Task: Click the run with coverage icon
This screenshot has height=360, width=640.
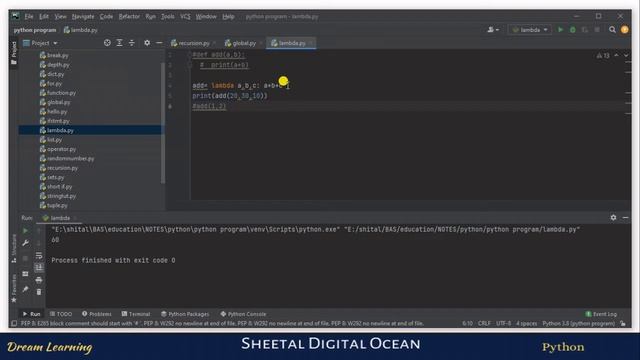Action: (585, 30)
